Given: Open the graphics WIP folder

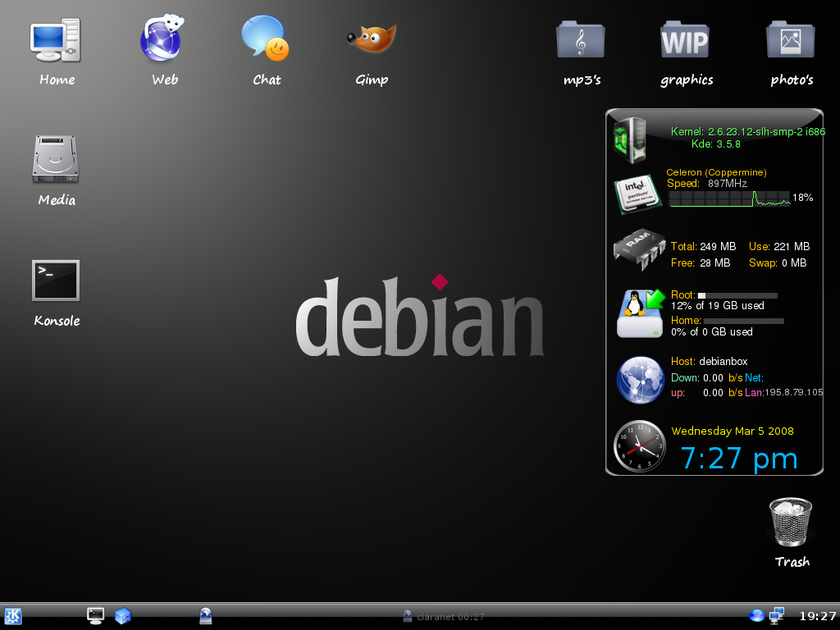Looking at the screenshot, I should tap(685, 39).
